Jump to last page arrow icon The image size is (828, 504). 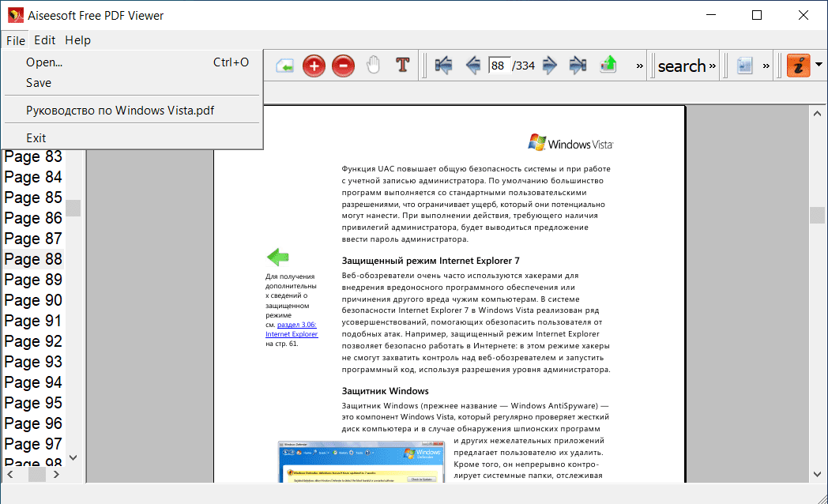point(578,66)
